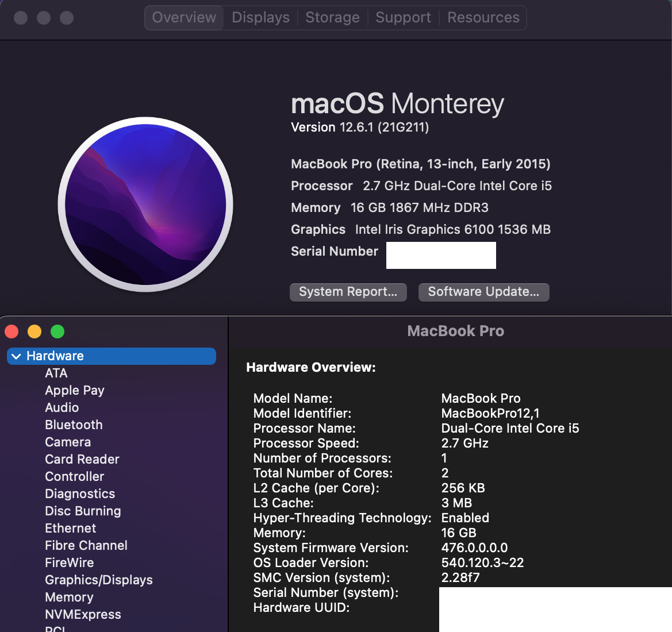Select Camera in hardware list
Viewport: 672px width, 632px height.
(68, 442)
